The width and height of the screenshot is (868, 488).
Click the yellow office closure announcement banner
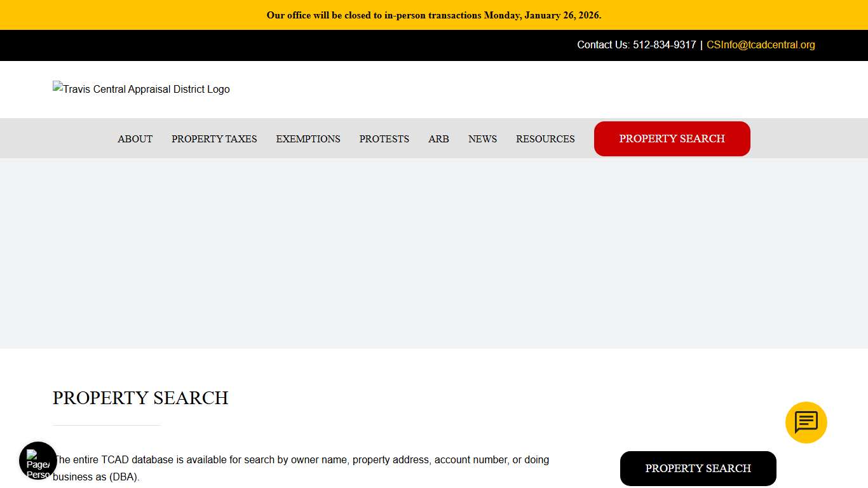tap(434, 15)
